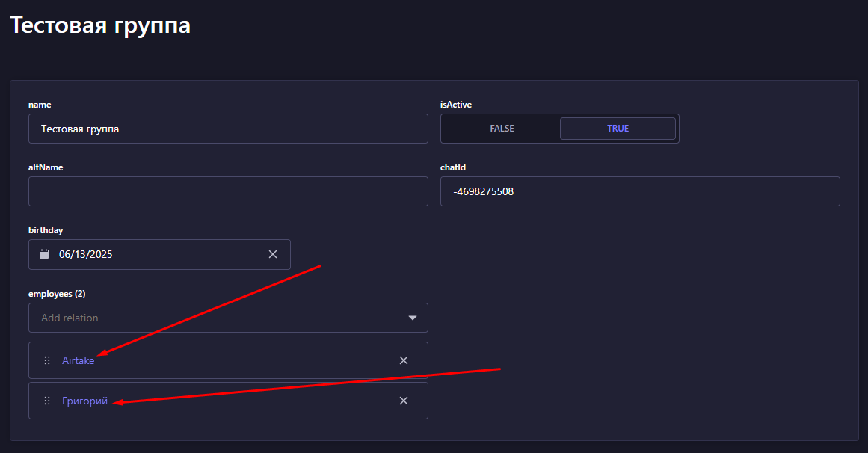Click the empty altName text field
The image size is (868, 453).
point(228,191)
